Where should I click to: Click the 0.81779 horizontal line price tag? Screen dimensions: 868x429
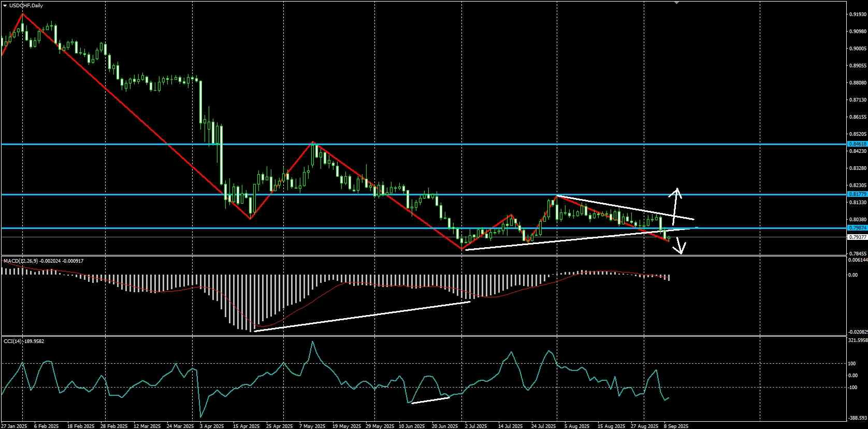[857, 194]
